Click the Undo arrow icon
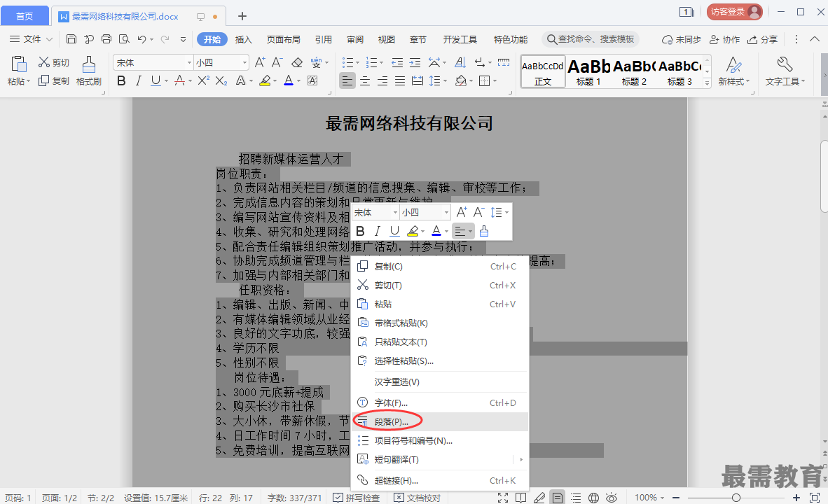828x504 pixels. pyautogui.click(x=142, y=39)
